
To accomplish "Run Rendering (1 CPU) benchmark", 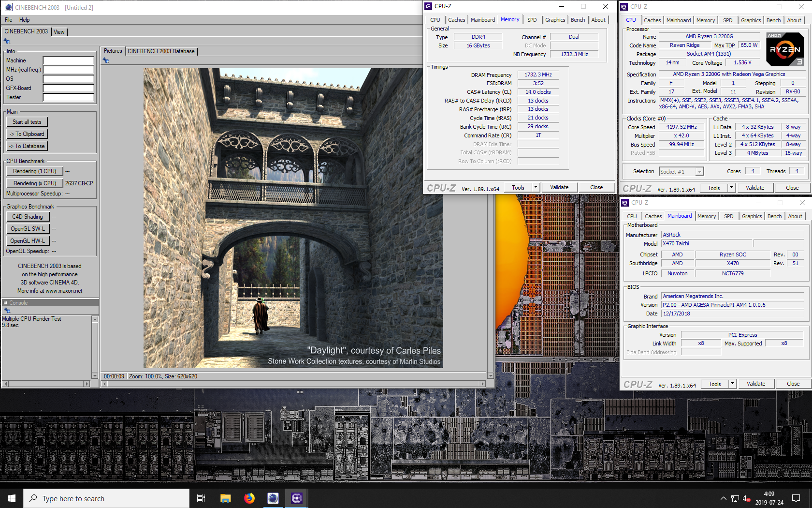I will tap(35, 171).
